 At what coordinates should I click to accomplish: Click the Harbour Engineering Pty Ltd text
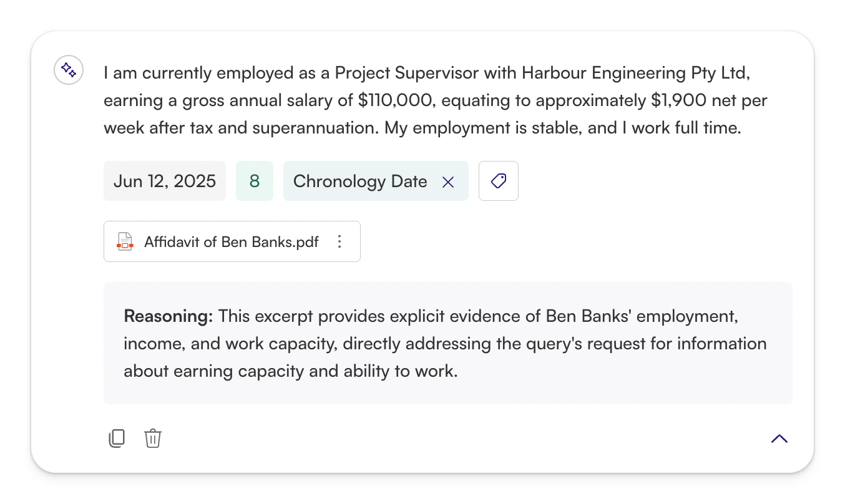[635, 74]
